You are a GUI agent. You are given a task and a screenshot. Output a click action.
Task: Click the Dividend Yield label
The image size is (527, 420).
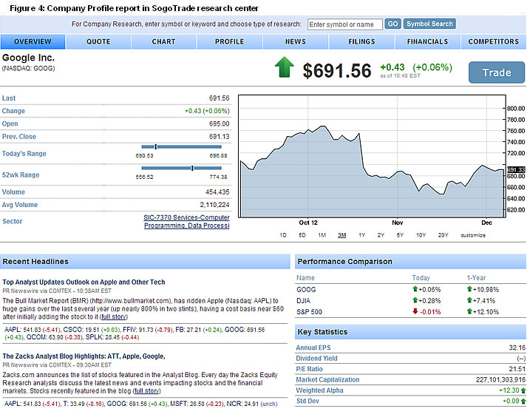(x=316, y=359)
